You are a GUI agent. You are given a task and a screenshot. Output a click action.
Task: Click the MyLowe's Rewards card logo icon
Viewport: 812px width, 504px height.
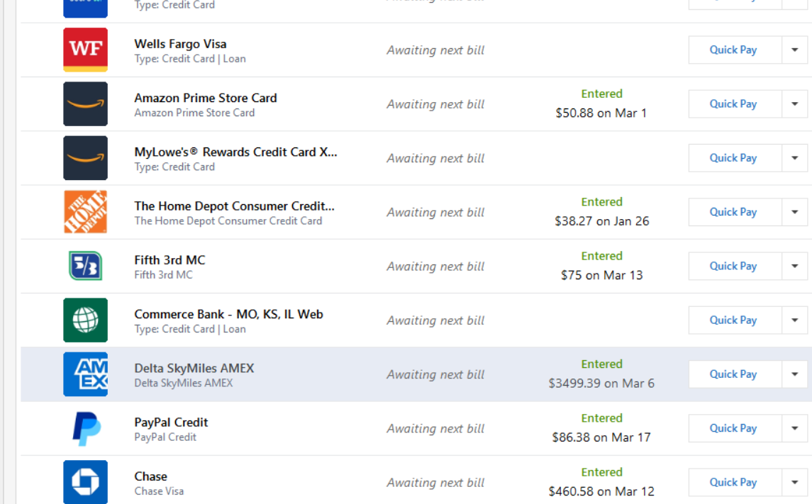point(85,158)
